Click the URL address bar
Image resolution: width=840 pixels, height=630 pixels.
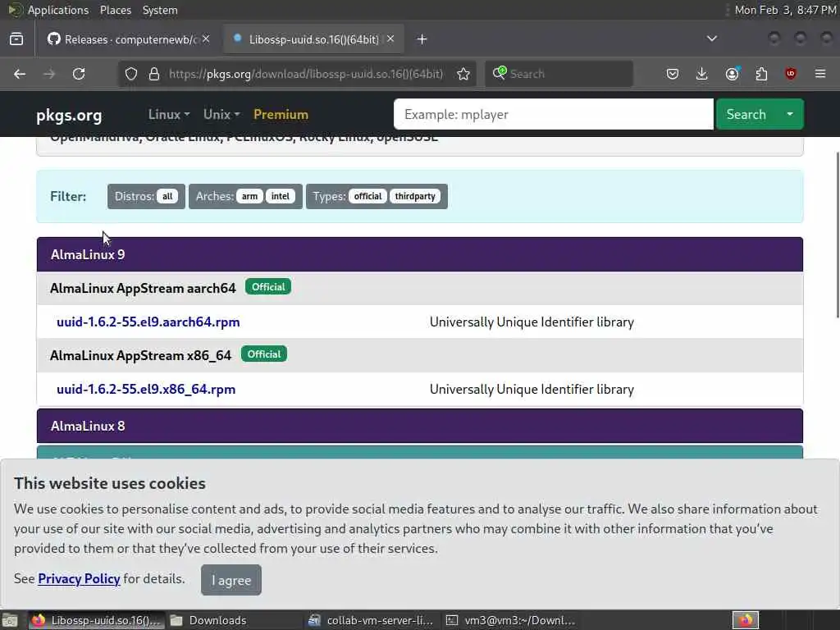[306, 74]
